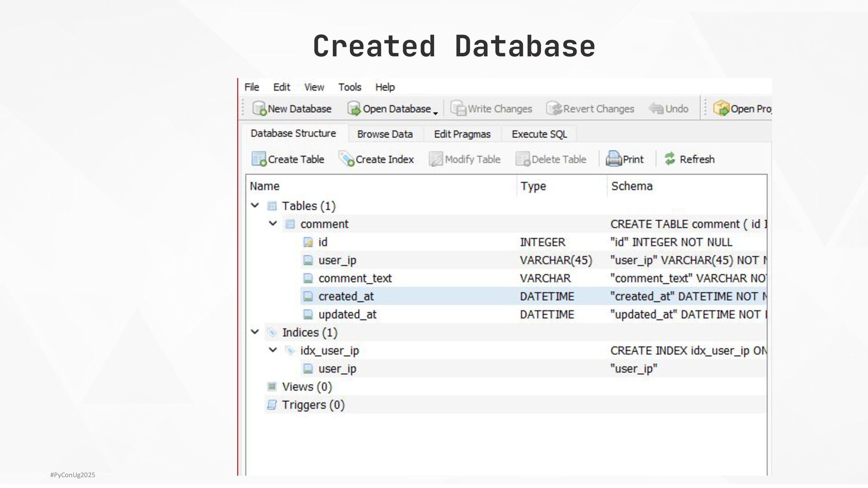Collapse the Indices (1) node
Screen dimensions: 868x488
click(x=255, y=332)
